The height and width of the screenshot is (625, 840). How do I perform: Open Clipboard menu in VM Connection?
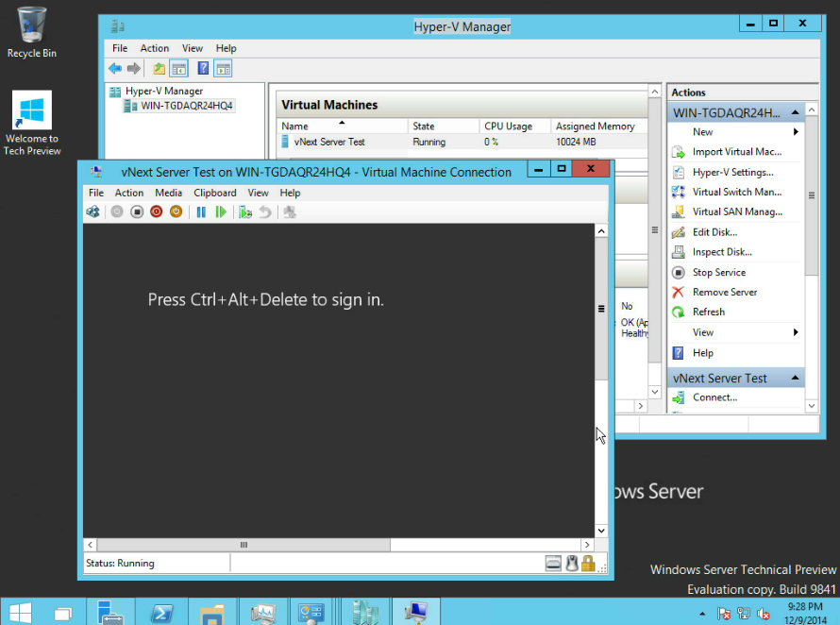(215, 193)
